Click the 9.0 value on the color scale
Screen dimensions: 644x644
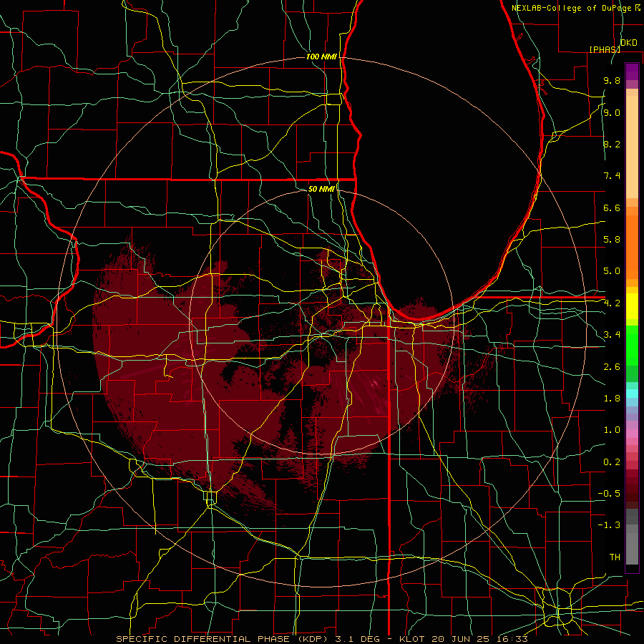(612, 112)
